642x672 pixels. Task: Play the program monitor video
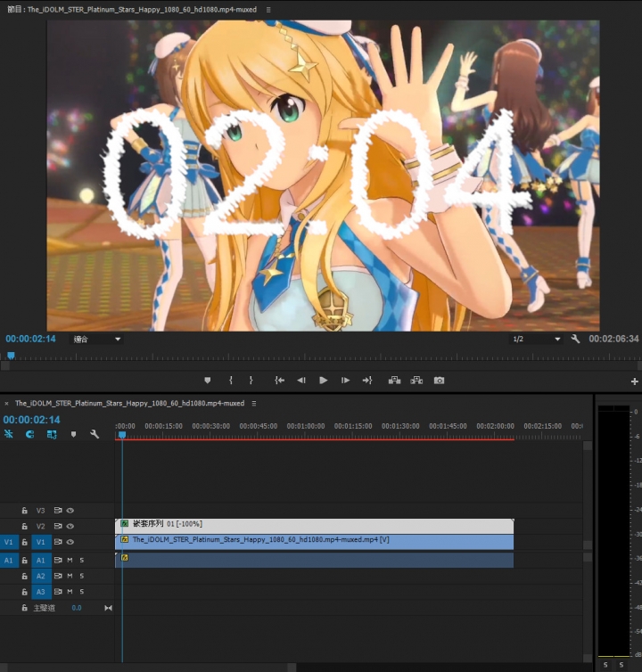324,381
